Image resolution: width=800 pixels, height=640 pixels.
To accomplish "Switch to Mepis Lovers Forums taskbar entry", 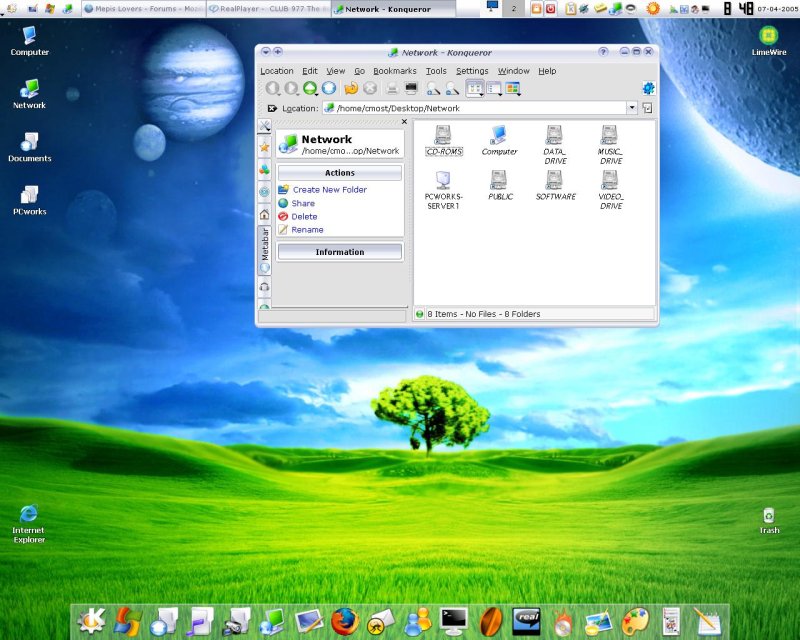I will click(144, 9).
